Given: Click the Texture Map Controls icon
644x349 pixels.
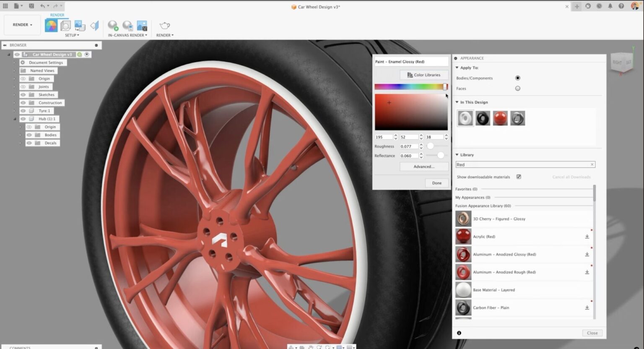Looking at the screenshot, I should pos(80,26).
